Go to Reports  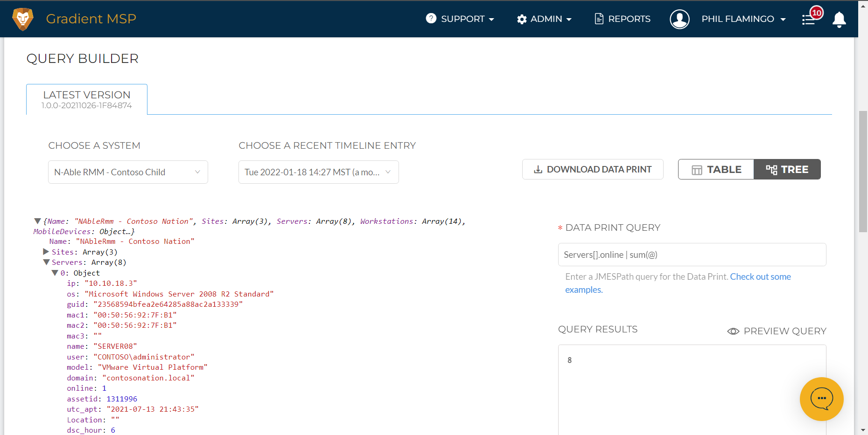(623, 19)
